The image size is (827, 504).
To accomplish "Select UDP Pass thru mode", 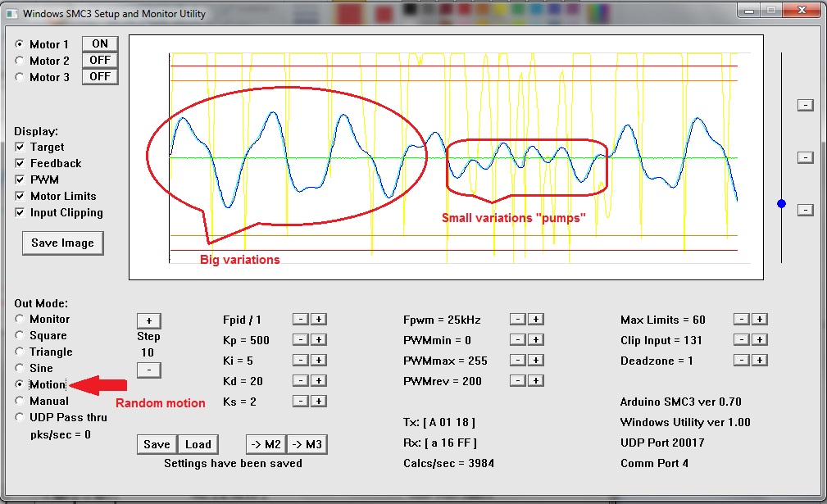I will click(x=20, y=418).
